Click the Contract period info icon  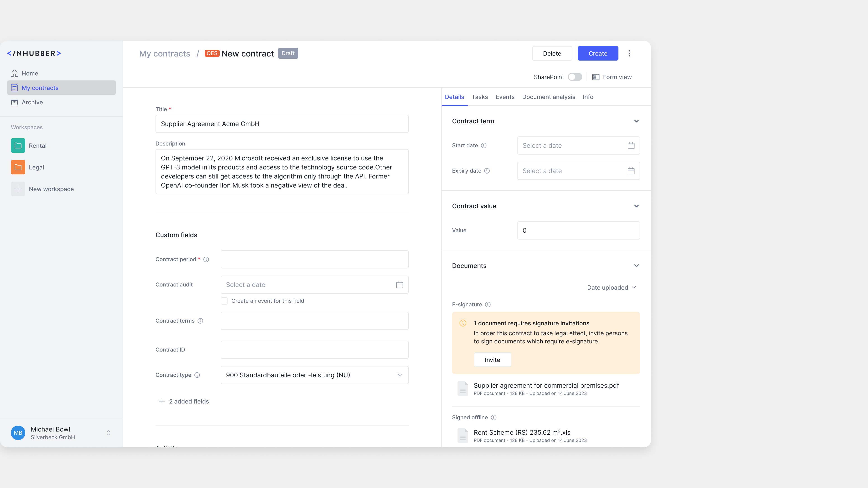[206, 259]
